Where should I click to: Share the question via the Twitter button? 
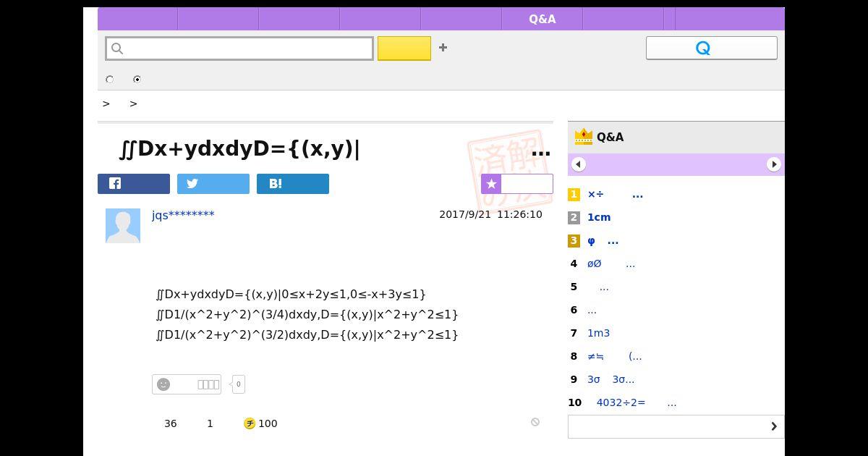(x=213, y=184)
